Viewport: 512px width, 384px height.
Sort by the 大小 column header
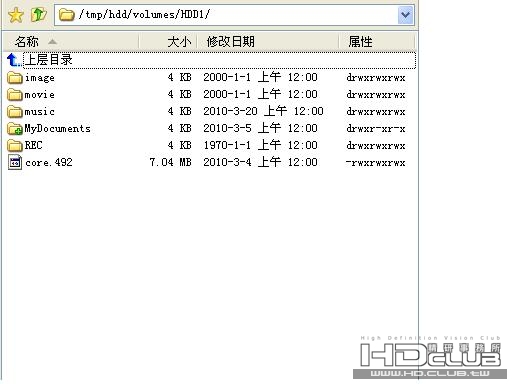(168, 42)
